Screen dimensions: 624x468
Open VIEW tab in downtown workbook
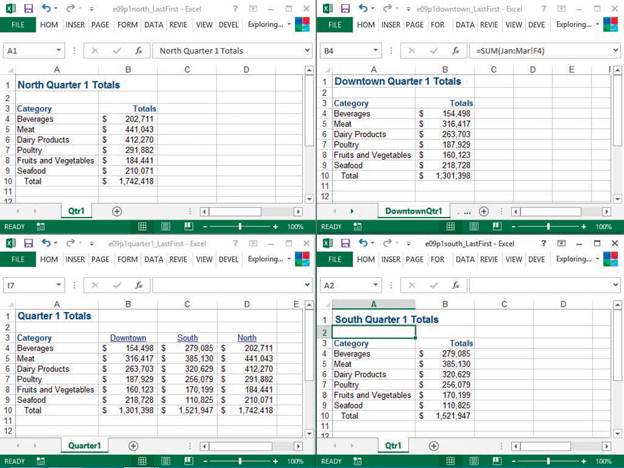click(x=514, y=25)
